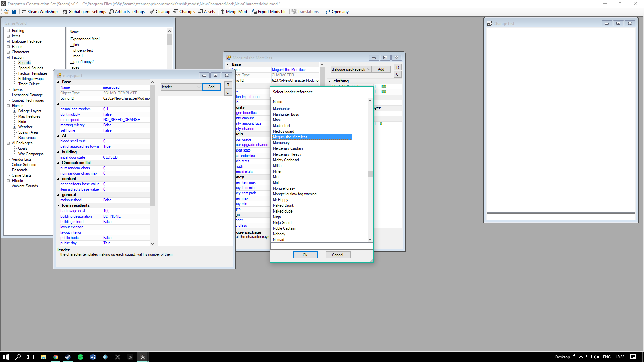This screenshot has height=362, width=644.
Task: Click the Artifacts settings icon
Action: [x=111, y=12]
